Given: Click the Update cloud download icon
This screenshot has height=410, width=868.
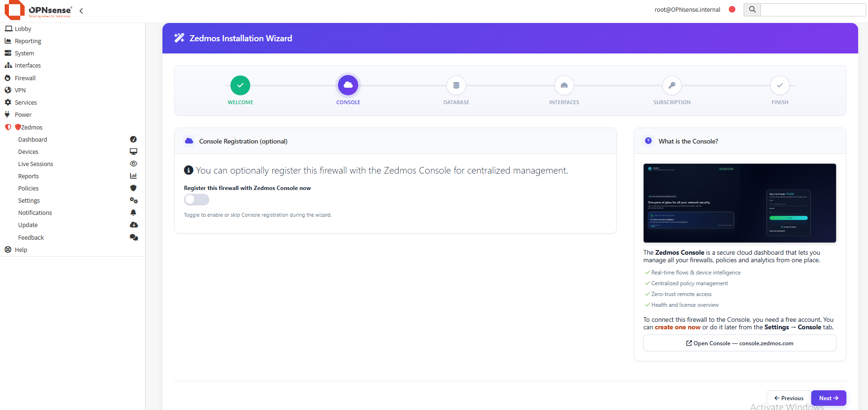Looking at the screenshot, I should (x=134, y=225).
